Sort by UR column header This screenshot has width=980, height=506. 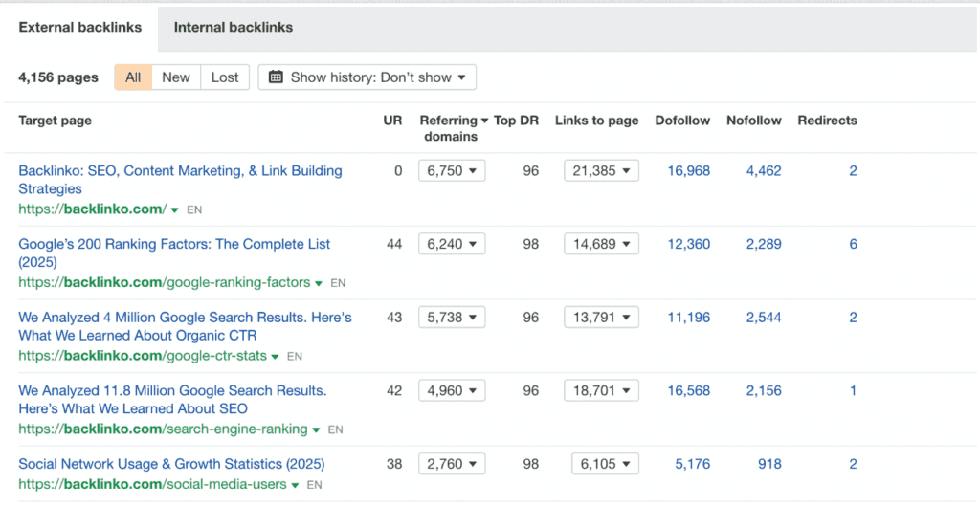392,121
